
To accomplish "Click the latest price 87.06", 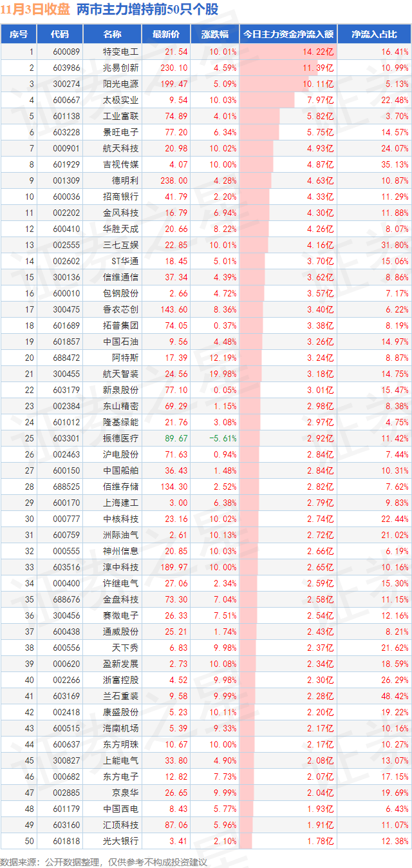I will click(x=176, y=825).
